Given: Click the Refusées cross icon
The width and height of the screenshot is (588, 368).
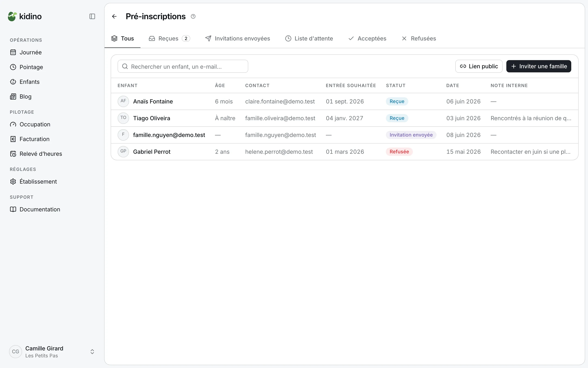Looking at the screenshot, I should 404,38.
